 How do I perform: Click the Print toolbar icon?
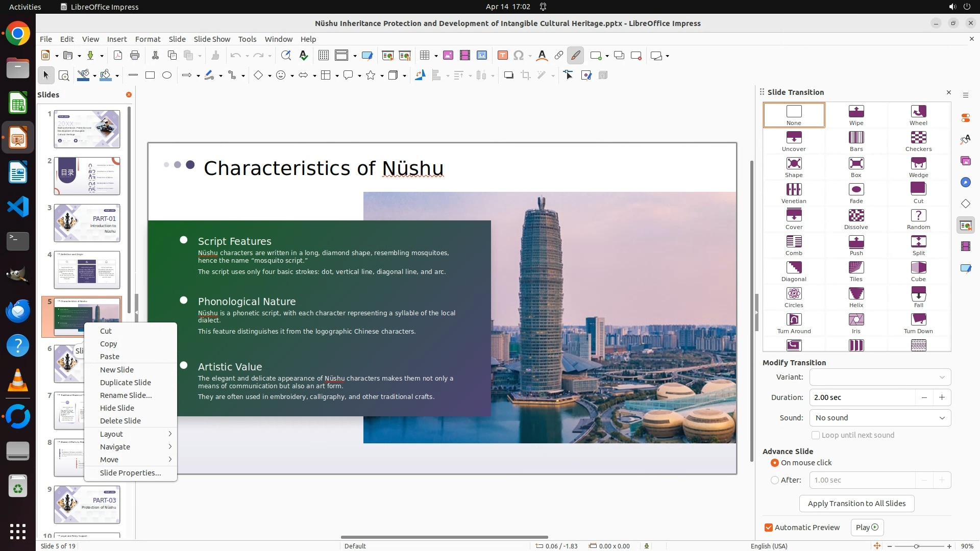click(135, 56)
